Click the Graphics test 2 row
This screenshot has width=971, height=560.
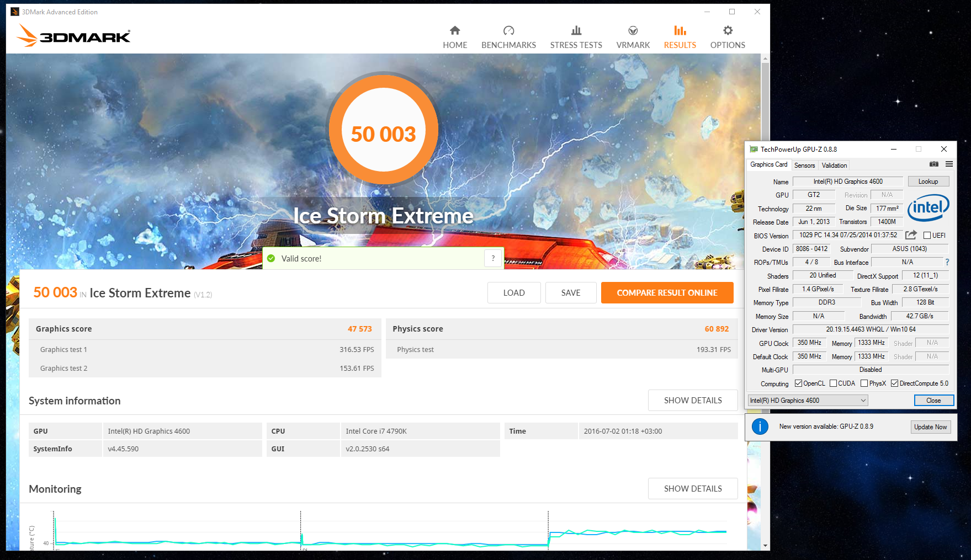[205, 368]
